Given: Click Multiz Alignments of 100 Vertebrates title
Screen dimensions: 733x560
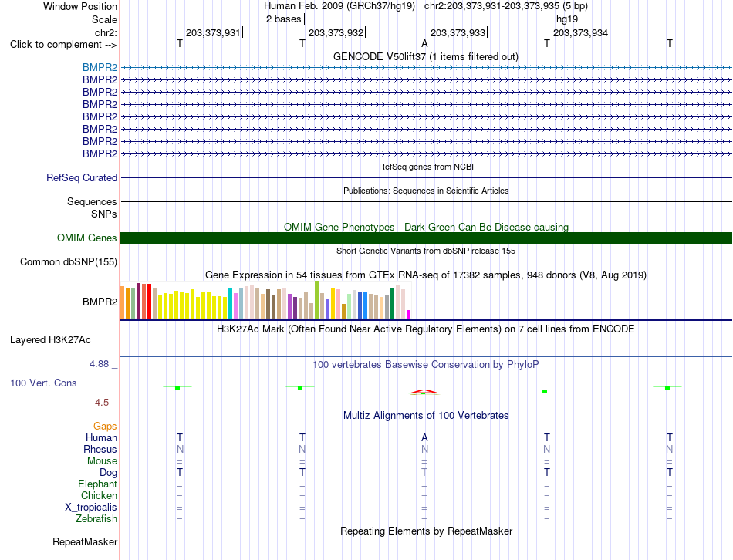Looking at the screenshot, I should [425, 415].
